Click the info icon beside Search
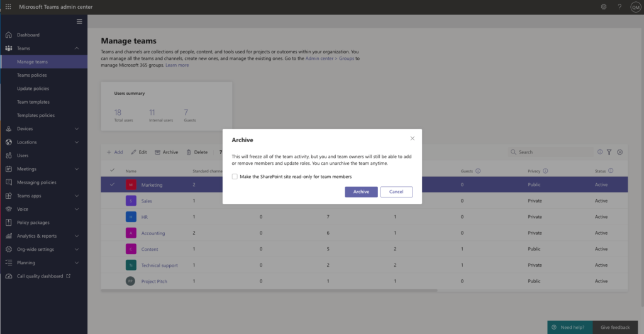Viewport: 644px width, 334px height. [599, 152]
